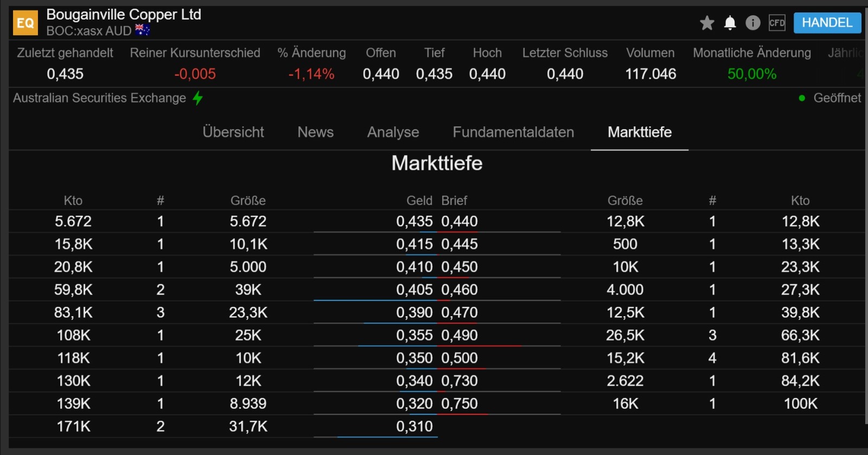Click ask price 0,470
This screenshot has width=868, height=455.
(459, 312)
